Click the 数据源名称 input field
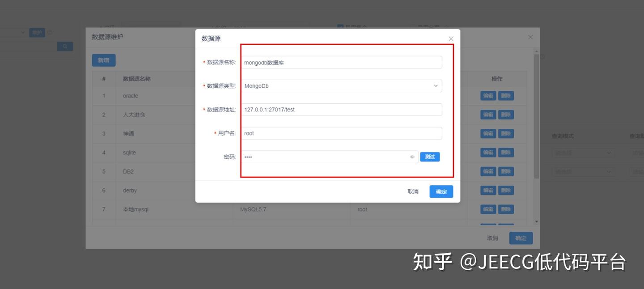Screen dimensions: 644x289 342,62
